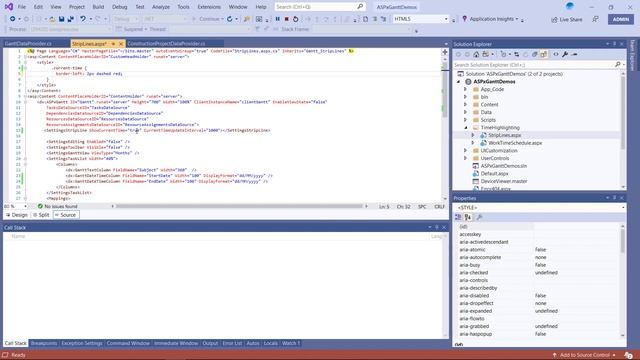Click the editor horizontal scrollbar
Viewport: 640px width, 360px height.
coord(239,206)
